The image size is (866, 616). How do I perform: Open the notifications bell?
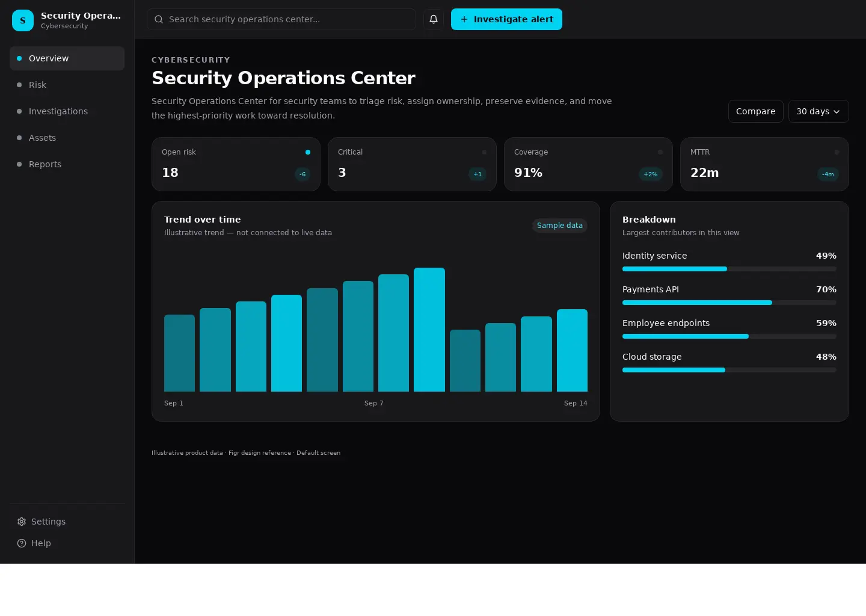pyautogui.click(x=434, y=19)
